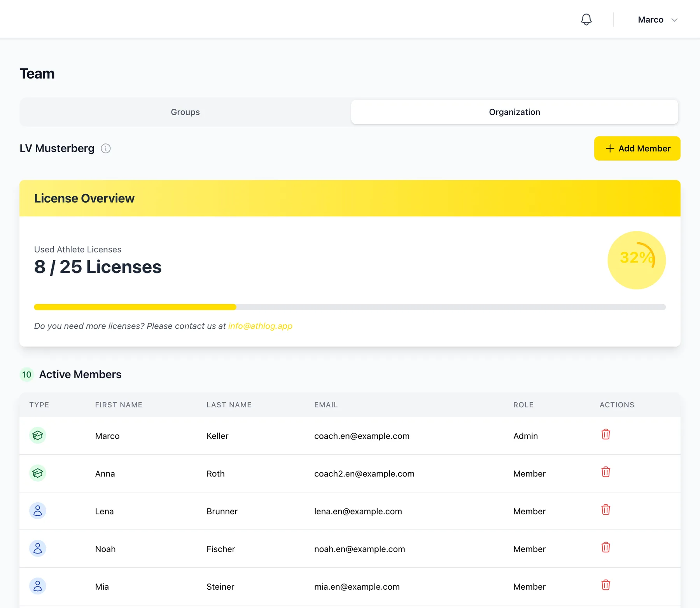Viewport: 700px width, 608px height.
Task: Delete member Mia Steiner with trash icon
Action: click(x=605, y=585)
